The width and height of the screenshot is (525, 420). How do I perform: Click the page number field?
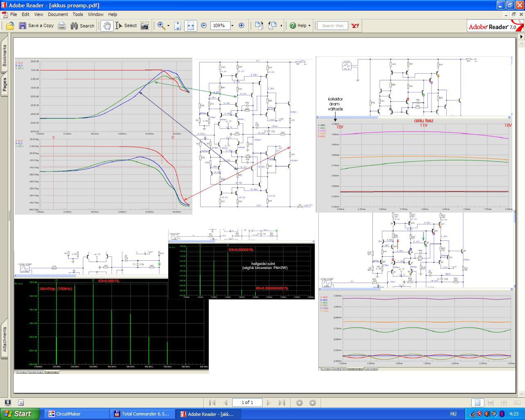pos(247,403)
